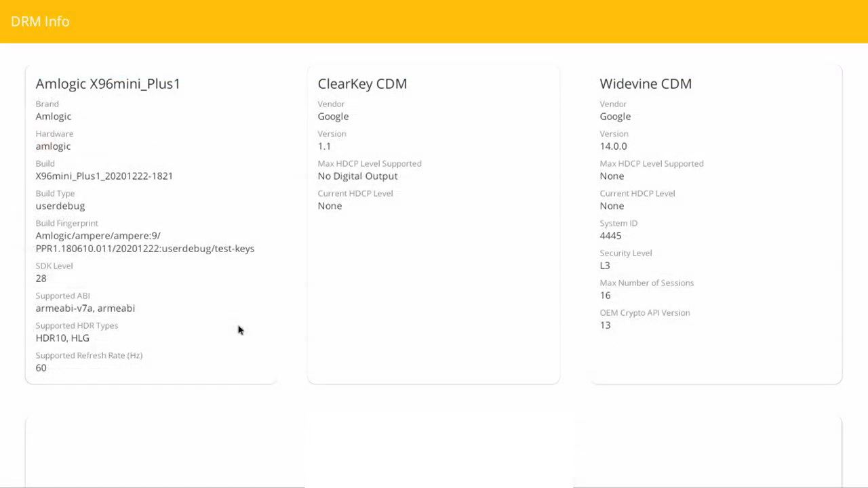Click the Supported ABI label
Screen dimensions: 868x488
click(x=62, y=296)
